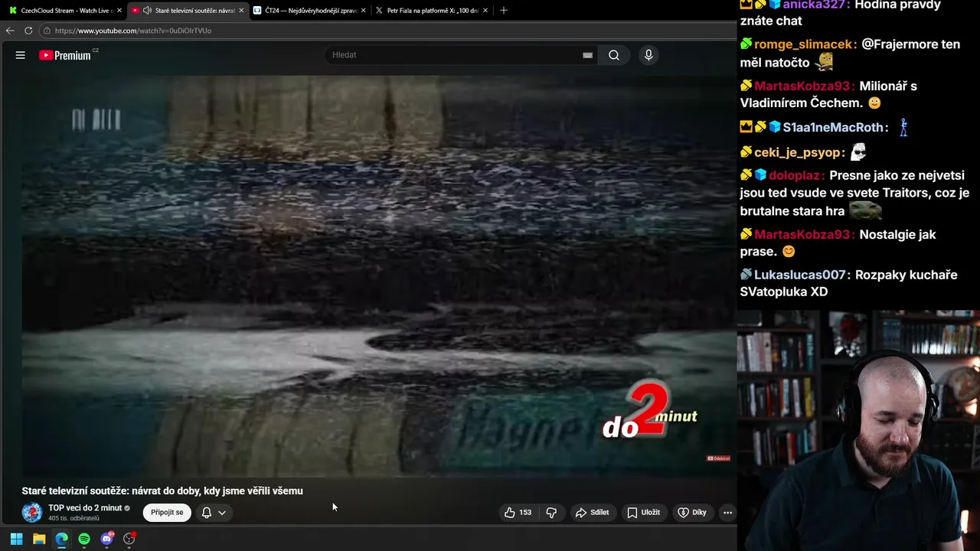The image size is (980, 551).
Task: Click the video title text
Action: click(162, 491)
